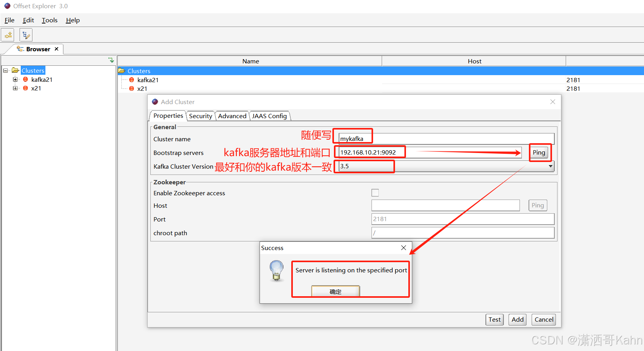The width and height of the screenshot is (644, 351).
Task: Click the kafka21 red icon in table
Action: point(132,80)
